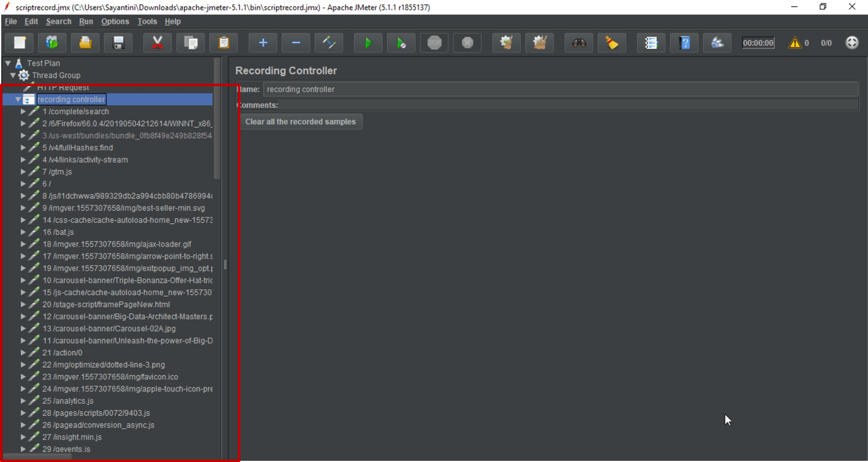The width and height of the screenshot is (868, 462).
Task: Select the 16 /bat.js tree item
Action: (59, 232)
